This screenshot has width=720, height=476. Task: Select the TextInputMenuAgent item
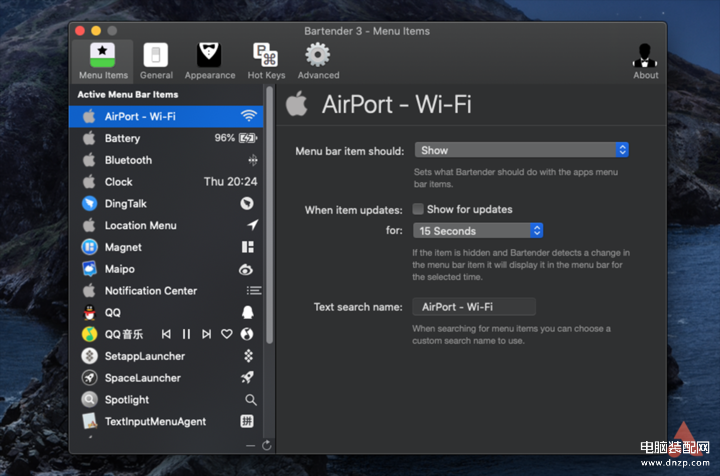tap(166, 421)
